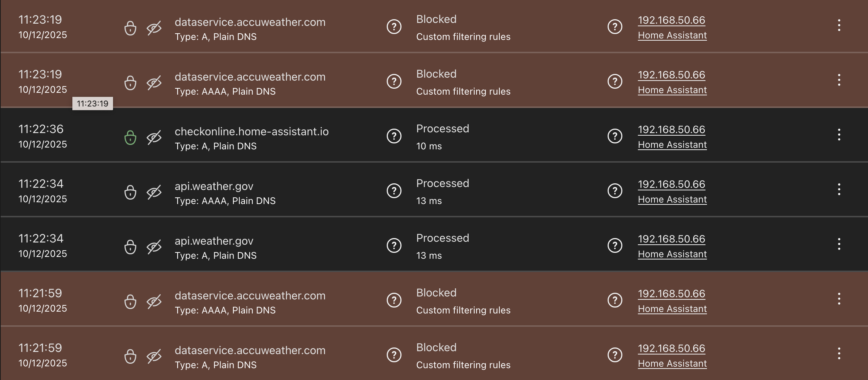The image size is (868, 380).
Task: Click client info icon on 11:21:59 Type A row
Action: (615, 355)
